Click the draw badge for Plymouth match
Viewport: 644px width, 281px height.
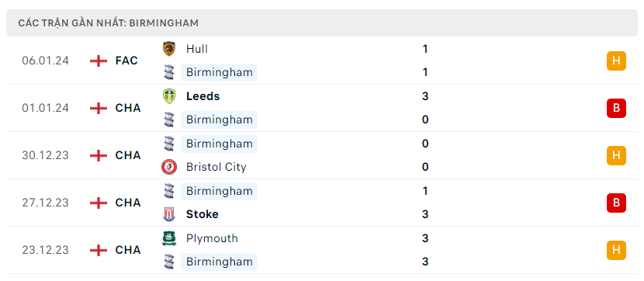(x=616, y=250)
